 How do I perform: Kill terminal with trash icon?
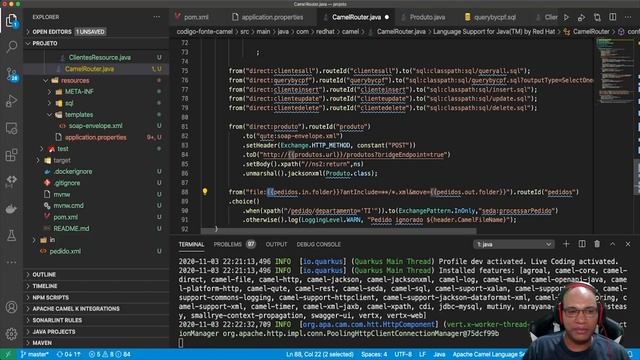tap(597, 244)
